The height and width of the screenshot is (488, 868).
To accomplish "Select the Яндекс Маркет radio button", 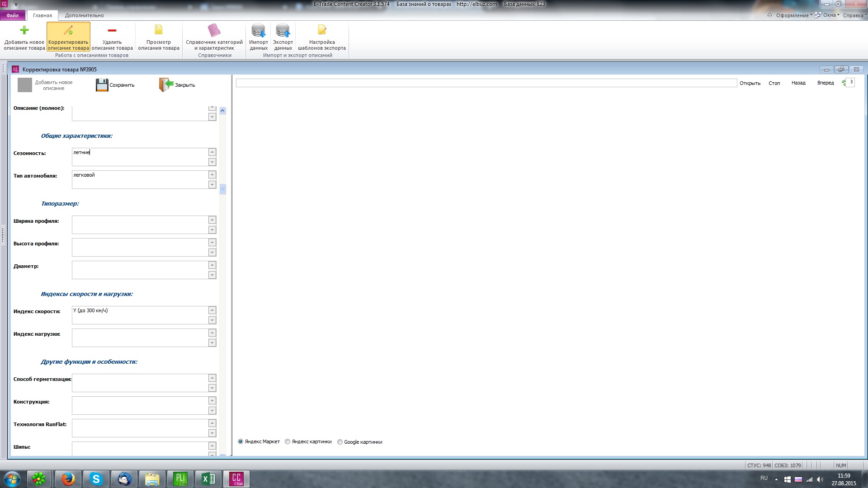I will (x=241, y=441).
